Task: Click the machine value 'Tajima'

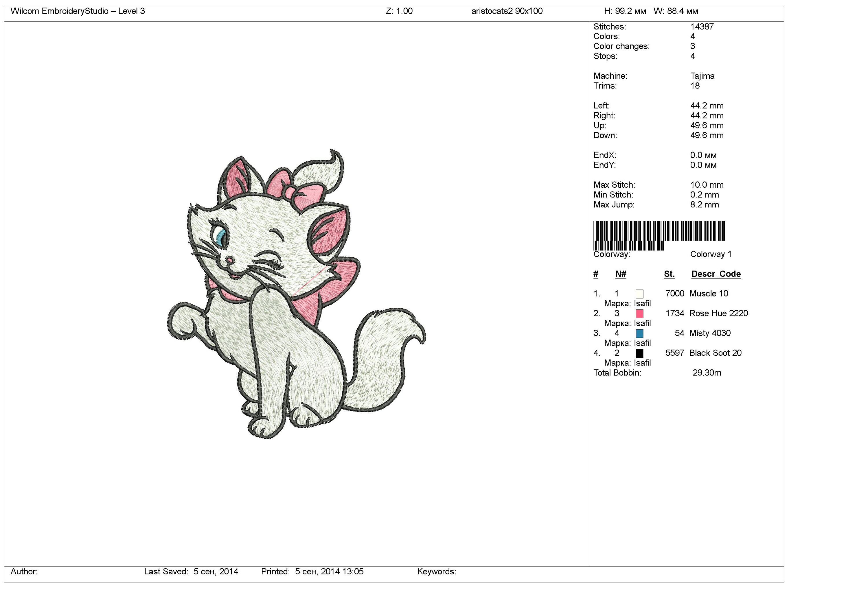Action: pyautogui.click(x=702, y=76)
